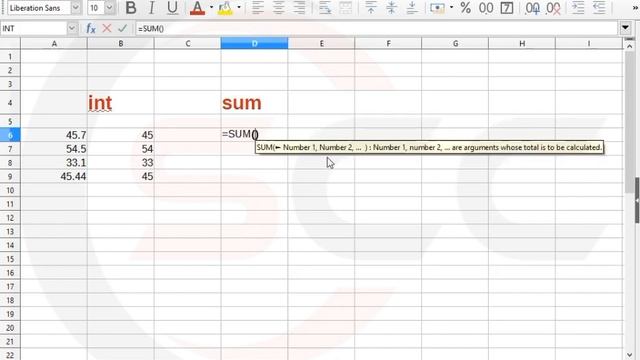Open the Name Box function dropdown
Image resolution: width=640 pixels, height=360 pixels.
[x=72, y=29]
